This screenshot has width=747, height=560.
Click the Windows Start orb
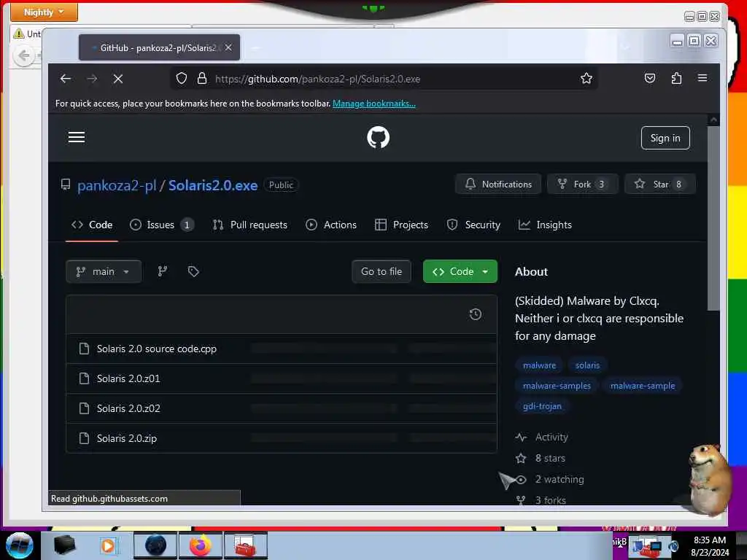point(20,545)
